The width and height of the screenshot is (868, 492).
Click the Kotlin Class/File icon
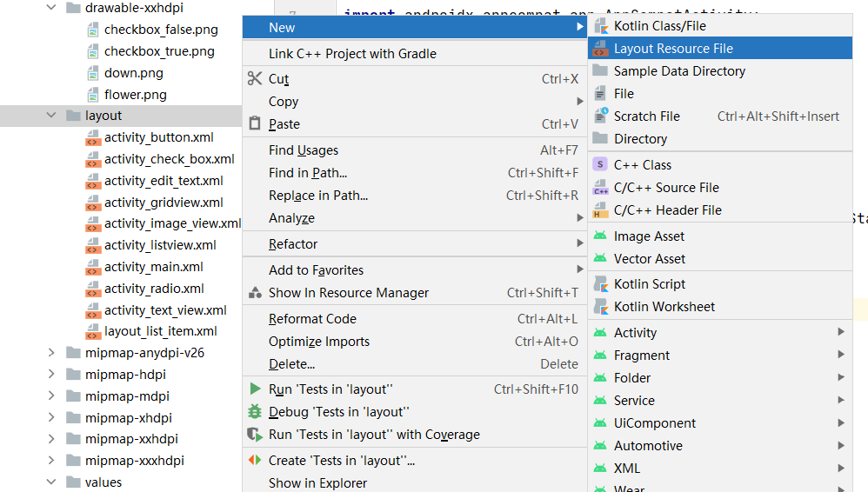(x=600, y=26)
